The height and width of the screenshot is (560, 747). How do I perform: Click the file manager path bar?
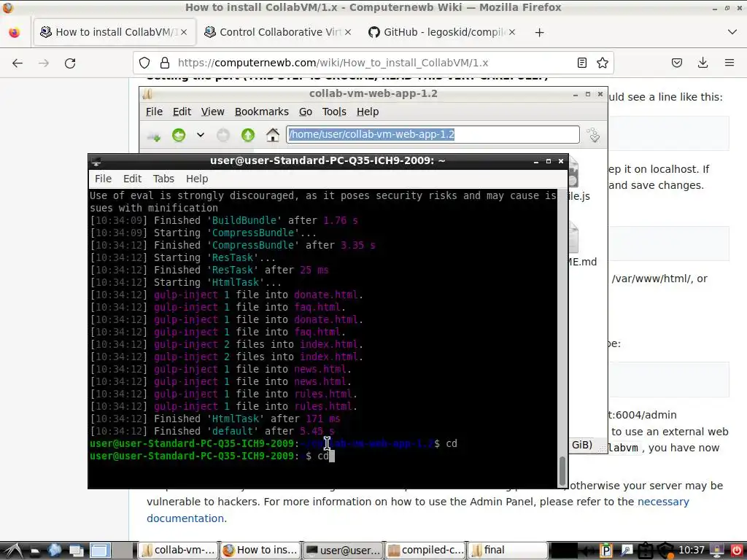(x=433, y=134)
